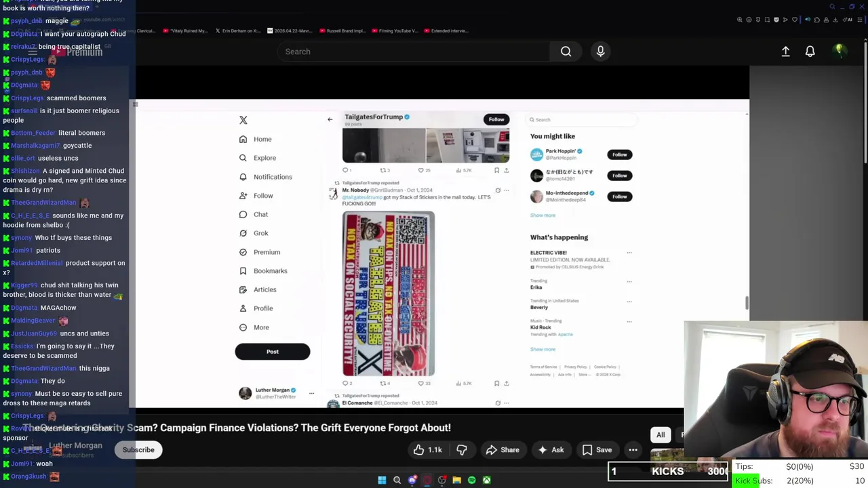The width and height of the screenshot is (868, 488).
Task: Select the All filter chip
Action: pyautogui.click(x=660, y=435)
